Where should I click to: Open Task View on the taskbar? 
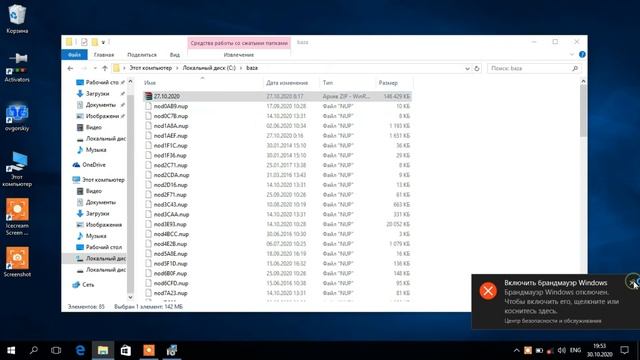56,350
